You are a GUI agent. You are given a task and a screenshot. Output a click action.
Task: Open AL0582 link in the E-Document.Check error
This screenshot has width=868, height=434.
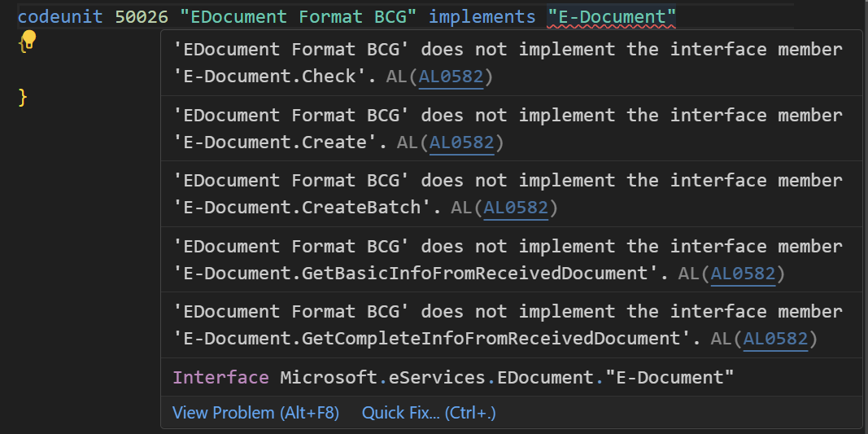tap(451, 77)
